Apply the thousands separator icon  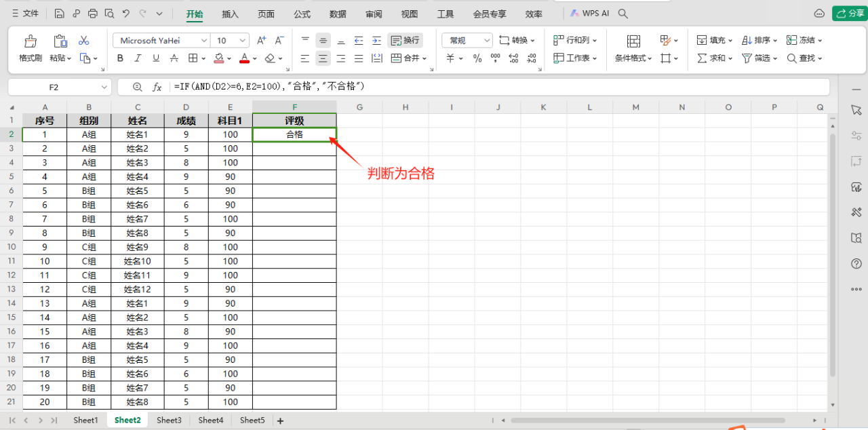[x=495, y=58]
